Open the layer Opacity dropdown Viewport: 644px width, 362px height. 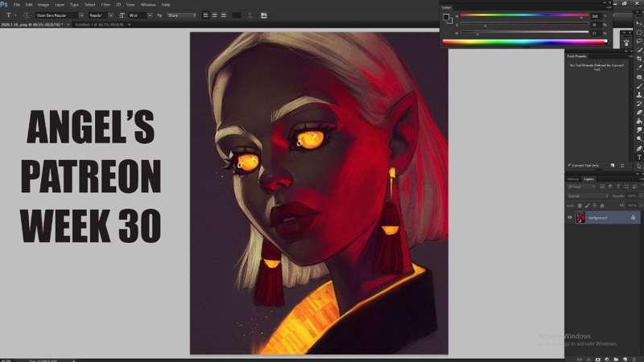pos(640,196)
